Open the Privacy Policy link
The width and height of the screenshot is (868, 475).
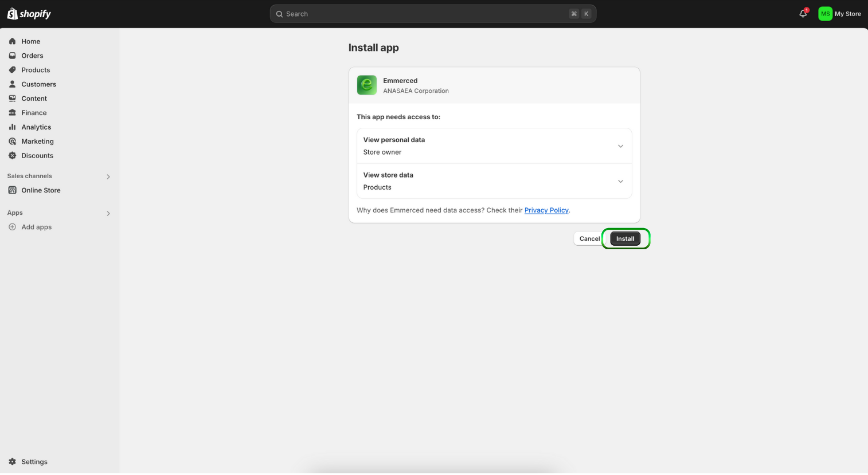click(x=546, y=210)
